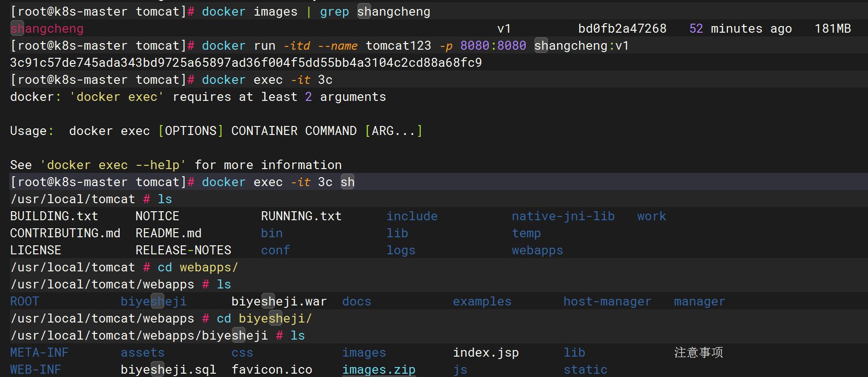Image resolution: width=868 pixels, height=377 pixels.
Task: Click the conf directory name
Action: [x=275, y=251]
